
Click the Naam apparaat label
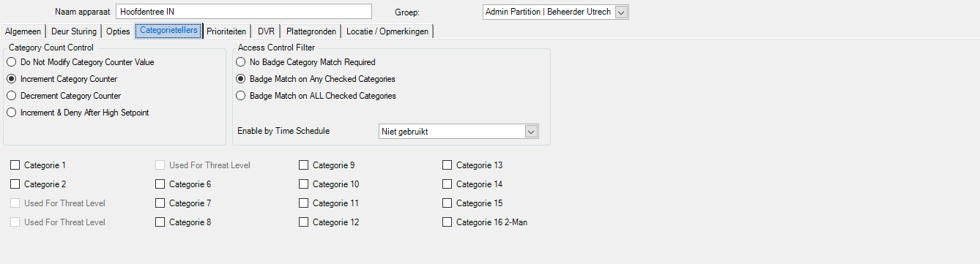83,12
